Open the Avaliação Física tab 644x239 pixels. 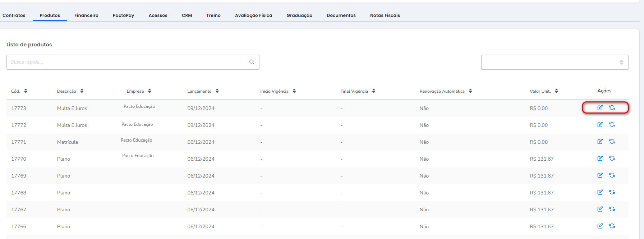(253, 15)
